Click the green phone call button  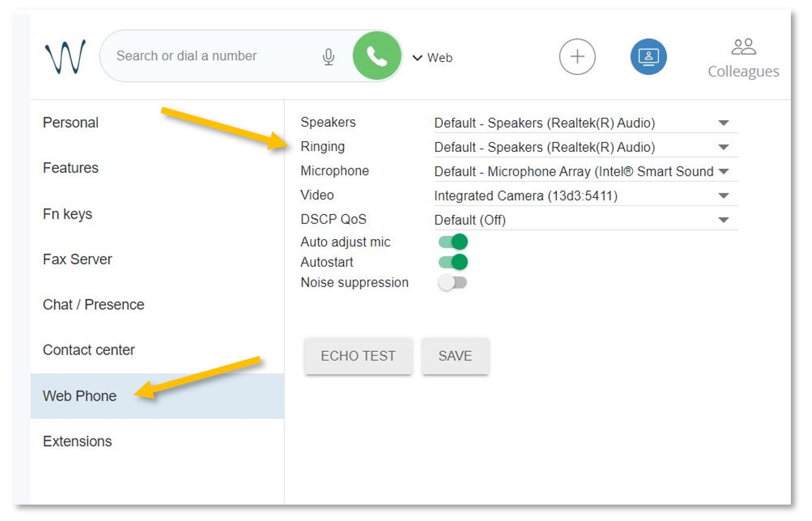point(376,56)
